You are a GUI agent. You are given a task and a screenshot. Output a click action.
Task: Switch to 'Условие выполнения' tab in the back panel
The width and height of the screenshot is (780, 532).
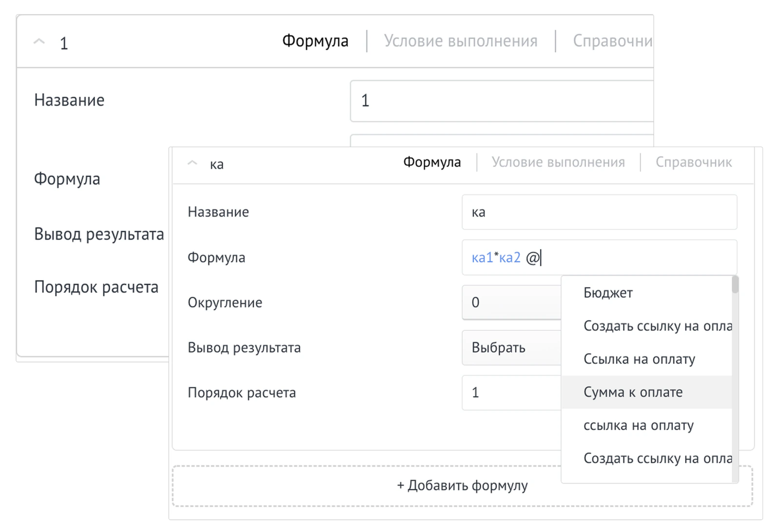[x=461, y=41]
